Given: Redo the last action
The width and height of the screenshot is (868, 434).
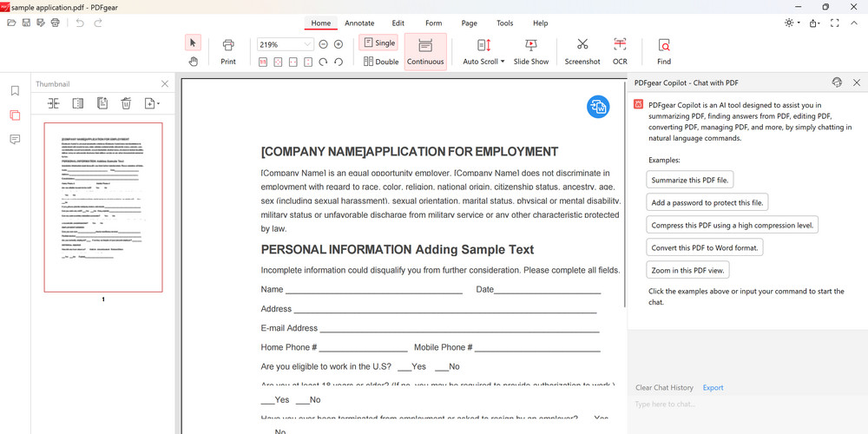Looking at the screenshot, I should point(98,23).
